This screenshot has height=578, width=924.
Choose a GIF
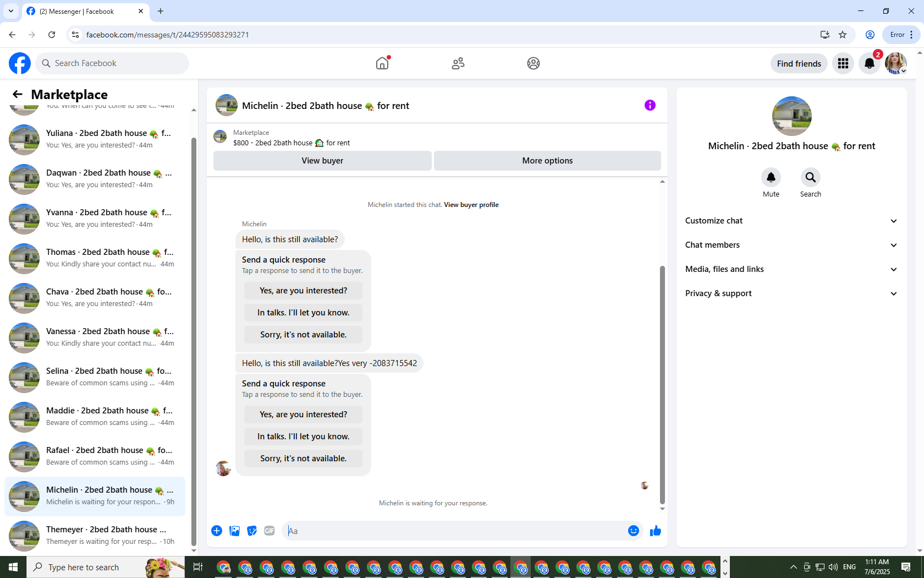pyautogui.click(x=269, y=531)
